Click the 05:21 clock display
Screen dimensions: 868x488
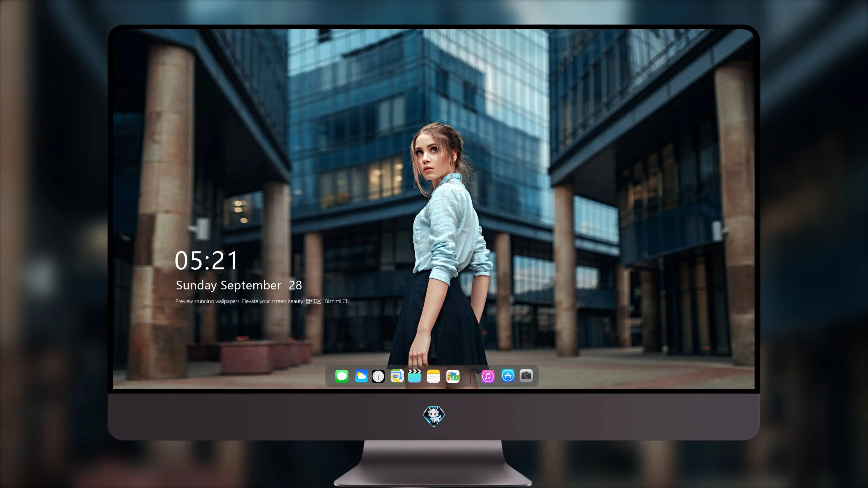coord(206,261)
